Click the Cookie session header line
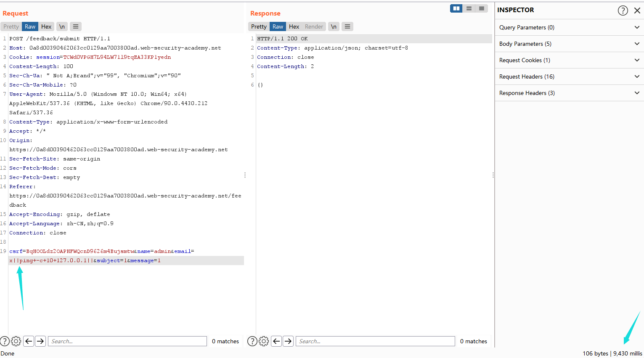This screenshot has height=358, width=644. [x=90, y=57]
